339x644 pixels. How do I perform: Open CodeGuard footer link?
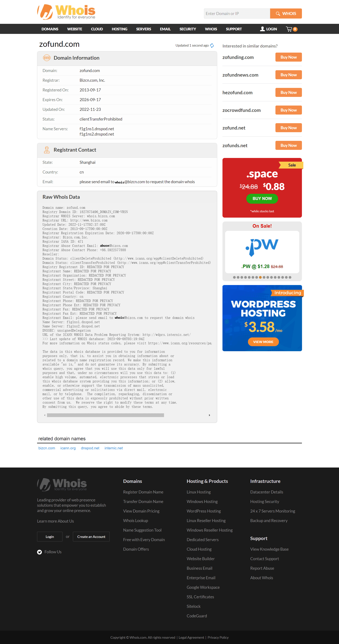pos(197,616)
